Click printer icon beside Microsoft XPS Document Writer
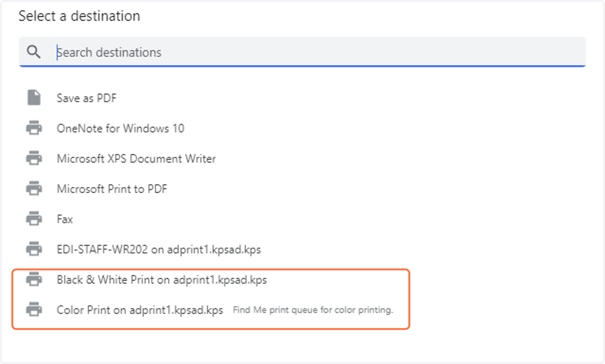This screenshot has height=364, width=605. point(34,159)
